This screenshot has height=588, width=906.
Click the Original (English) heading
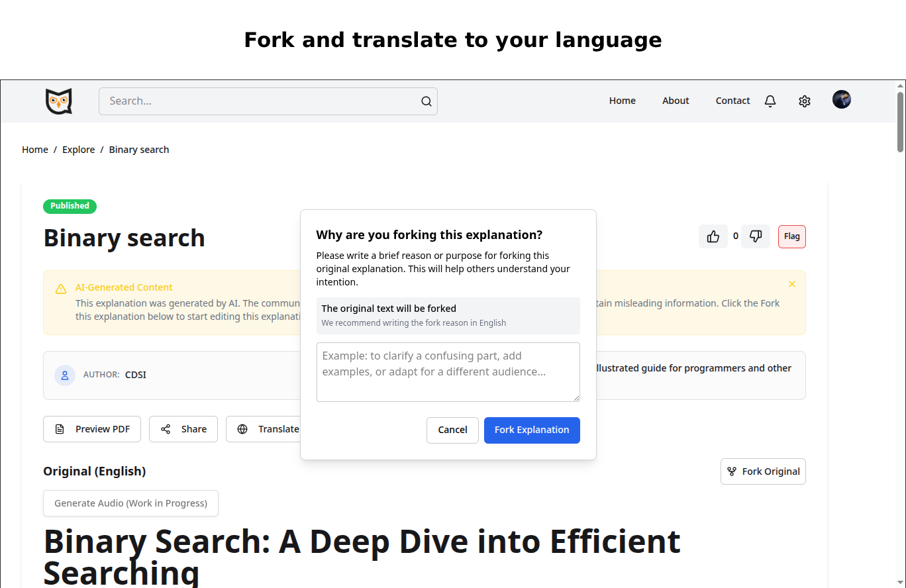(95, 471)
